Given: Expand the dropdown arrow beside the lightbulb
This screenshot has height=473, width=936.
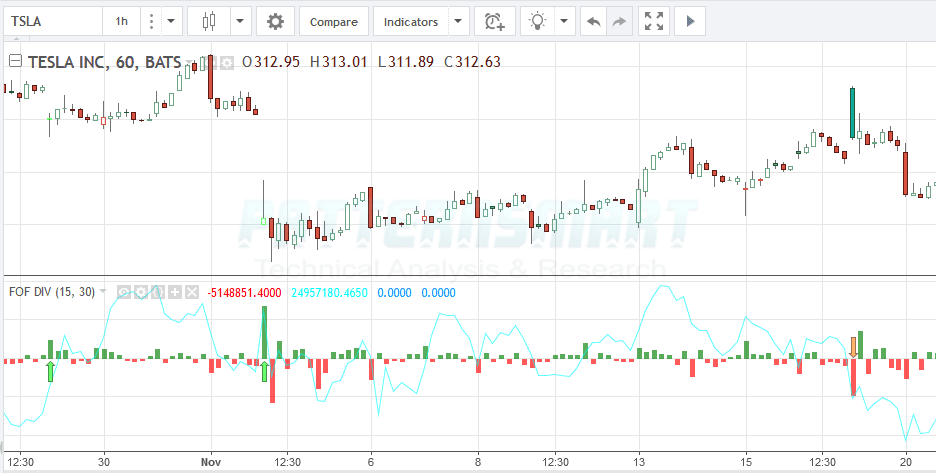Looking at the screenshot, I should tap(565, 22).
